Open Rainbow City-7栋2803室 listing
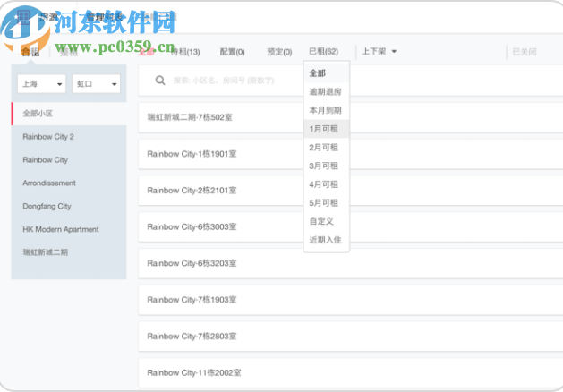563x392 pixels. tap(351, 337)
